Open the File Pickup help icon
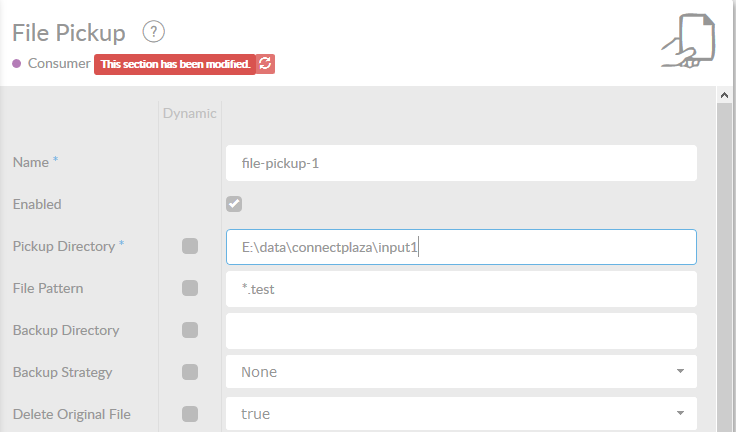736x432 pixels. (x=153, y=32)
